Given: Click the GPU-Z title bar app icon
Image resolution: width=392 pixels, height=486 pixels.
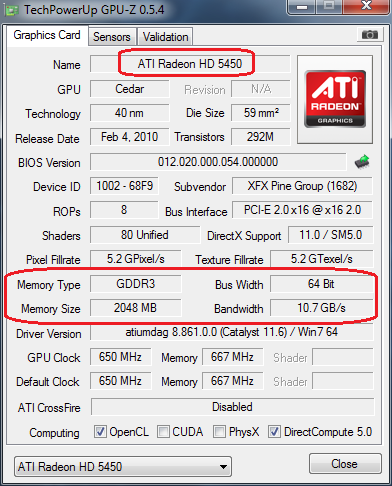Looking at the screenshot, I should (11, 10).
